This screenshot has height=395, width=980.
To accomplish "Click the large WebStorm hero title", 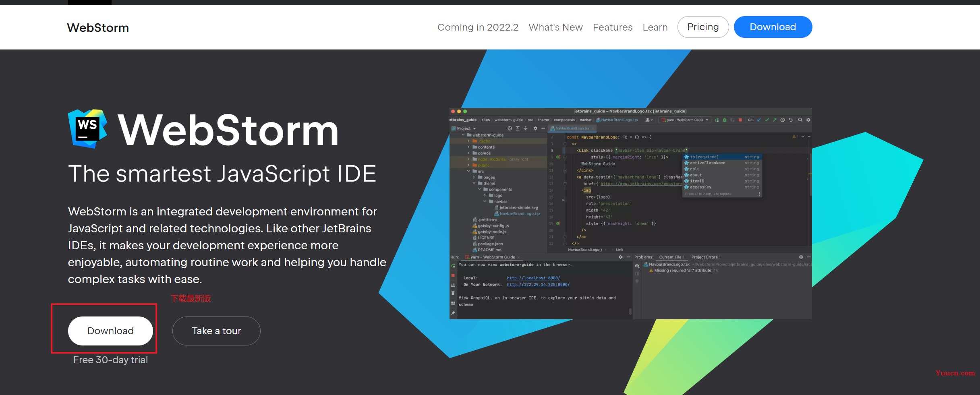I will point(228,130).
